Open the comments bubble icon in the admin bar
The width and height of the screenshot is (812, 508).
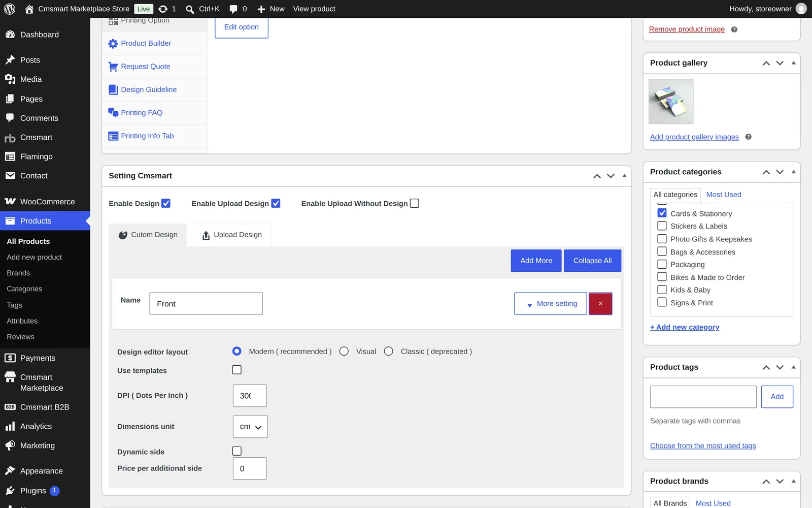click(233, 9)
